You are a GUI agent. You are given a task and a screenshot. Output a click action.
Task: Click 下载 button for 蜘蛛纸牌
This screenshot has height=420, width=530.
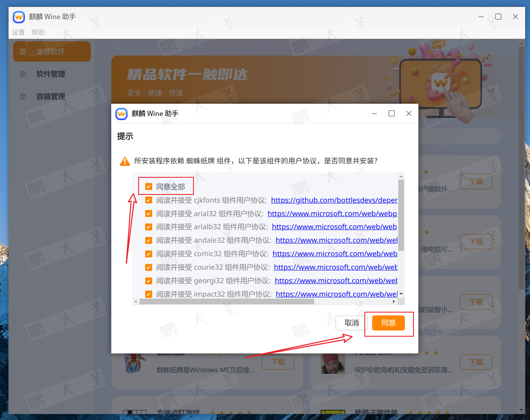278,362
